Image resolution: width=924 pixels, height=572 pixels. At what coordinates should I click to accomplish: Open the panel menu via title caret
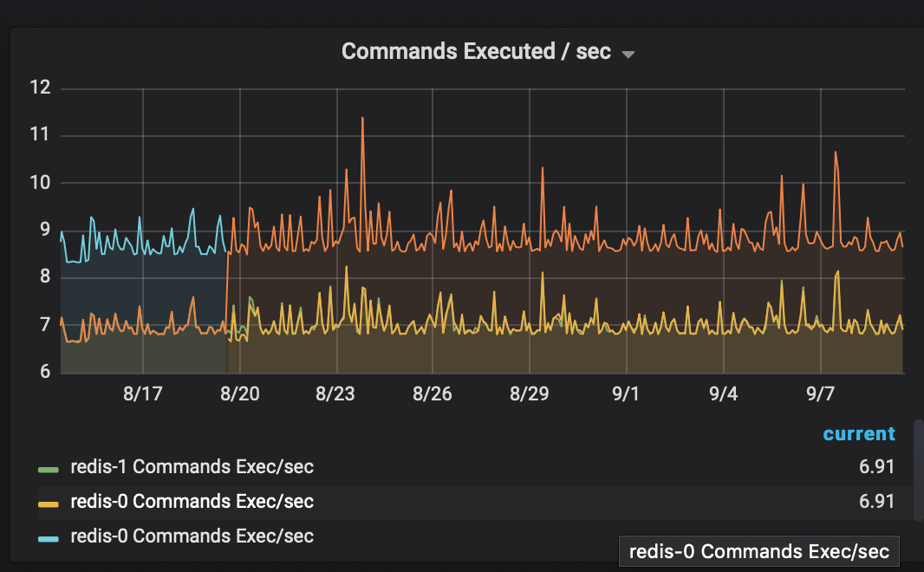(628, 52)
